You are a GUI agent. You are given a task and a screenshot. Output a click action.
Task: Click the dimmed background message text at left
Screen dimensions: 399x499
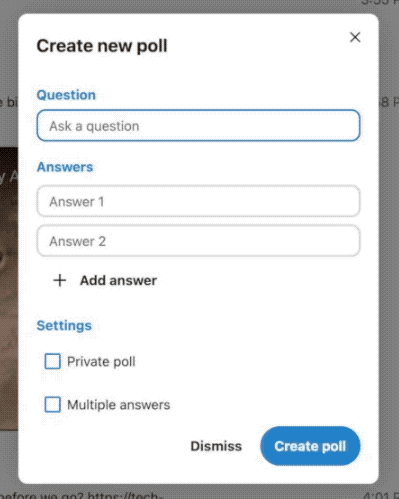[x=9, y=102]
